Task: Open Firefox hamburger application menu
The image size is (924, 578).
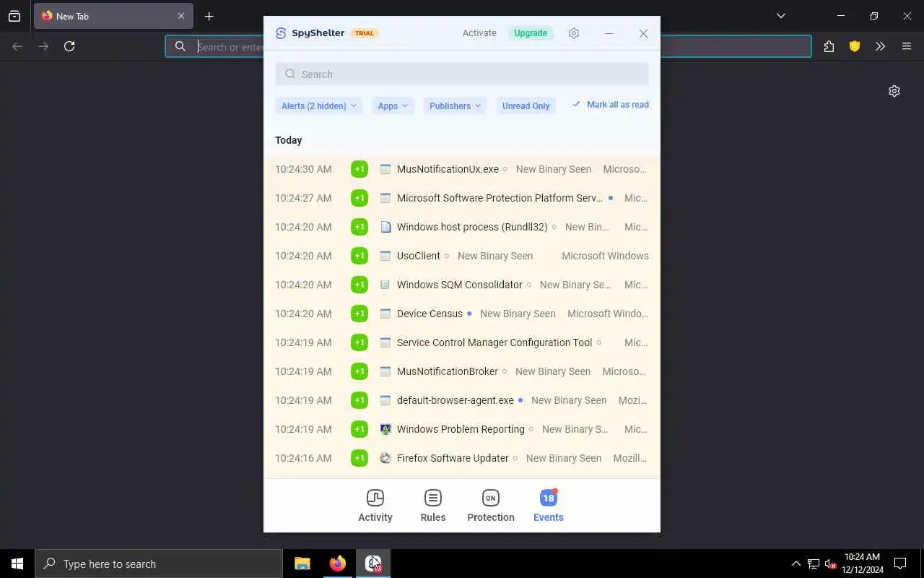Action: 907,46
